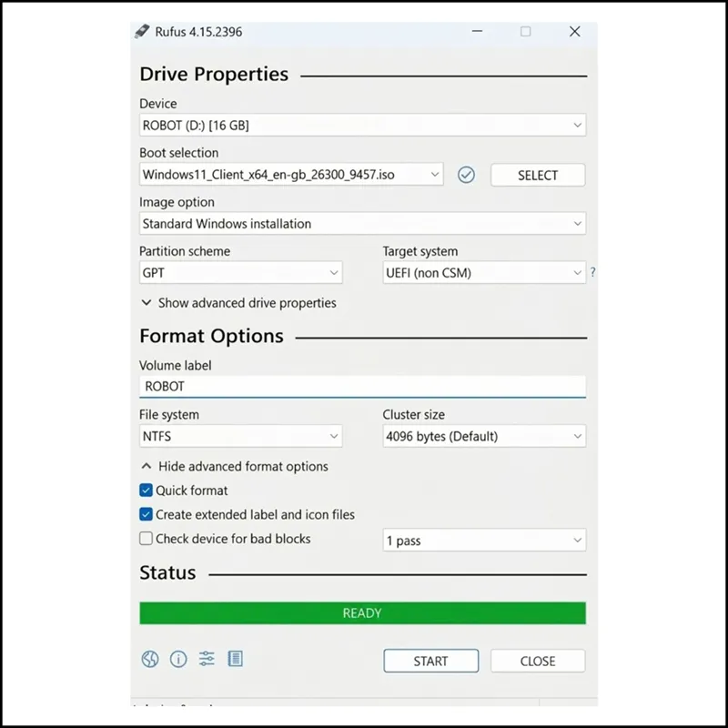Click the Status heading

[167, 572]
